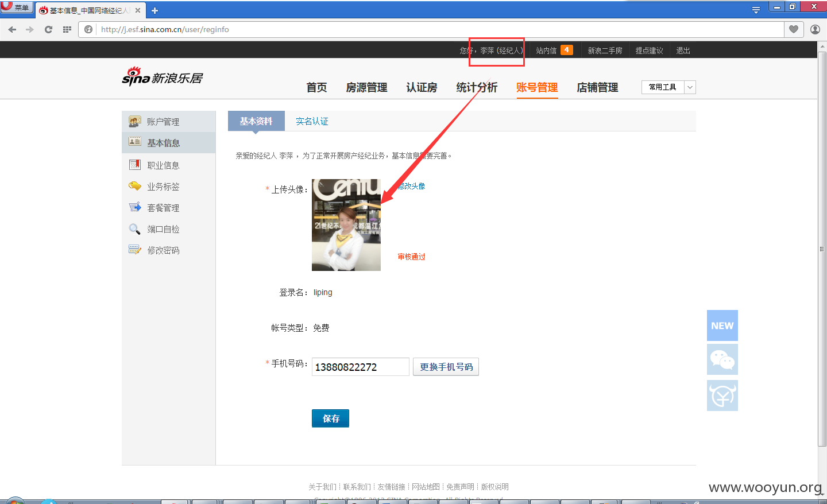The image size is (827, 504).
Task: Open 修改密码 sidebar entry
Action: (168, 250)
